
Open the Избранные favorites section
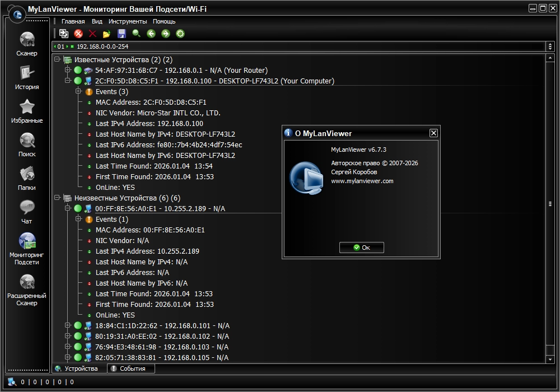point(27,111)
